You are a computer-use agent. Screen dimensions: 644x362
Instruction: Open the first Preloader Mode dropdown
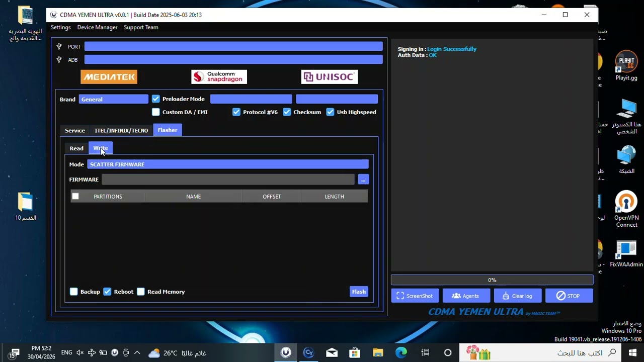[251, 99]
